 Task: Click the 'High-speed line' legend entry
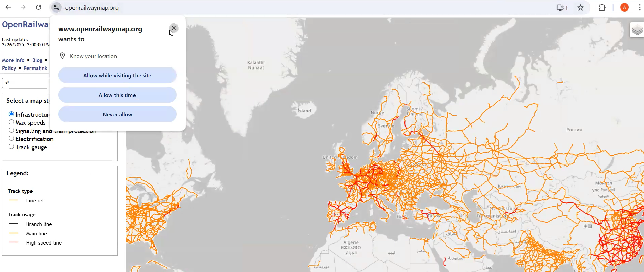(44, 242)
